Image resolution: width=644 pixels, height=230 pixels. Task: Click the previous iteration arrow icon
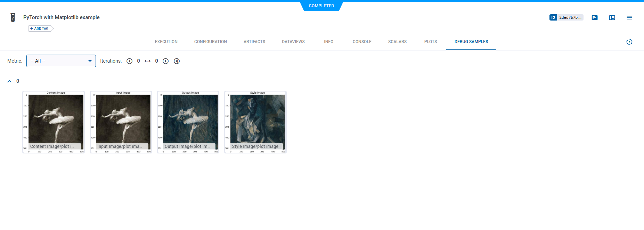[130, 61]
